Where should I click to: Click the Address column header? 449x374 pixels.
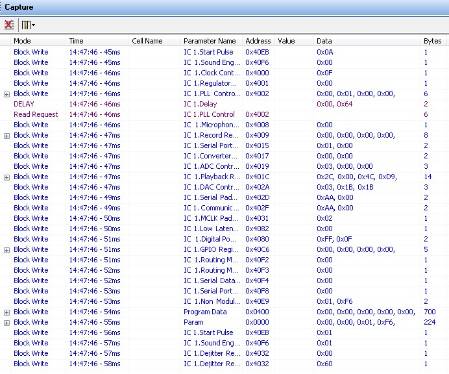tap(258, 41)
